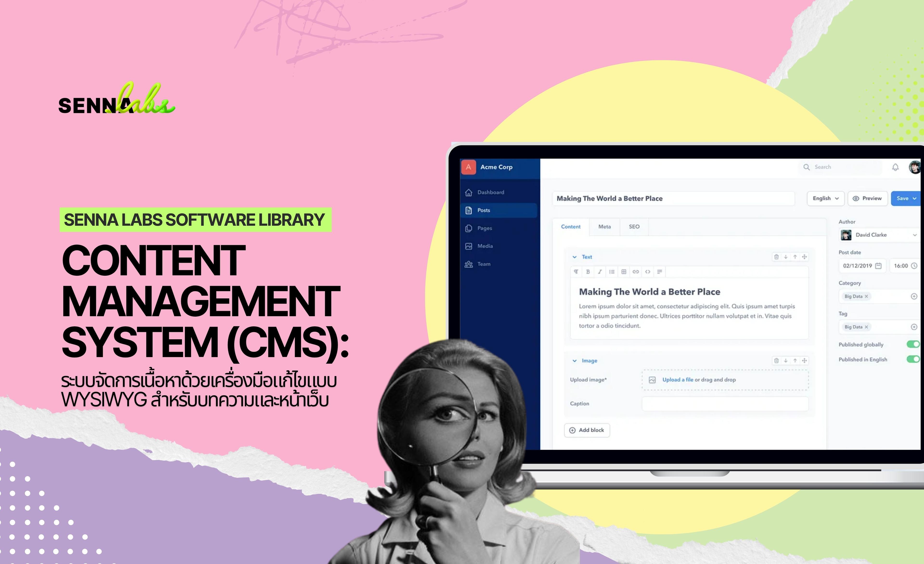Move the Image block down

tap(786, 361)
